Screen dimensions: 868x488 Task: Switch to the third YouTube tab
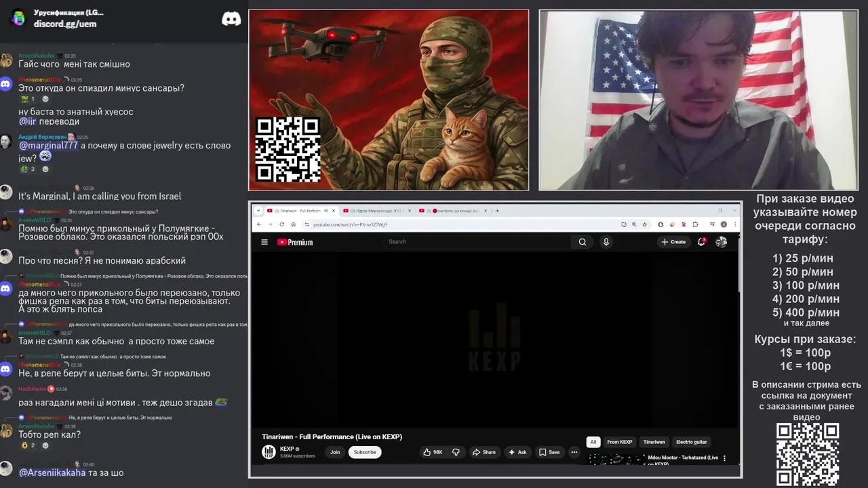454,211
